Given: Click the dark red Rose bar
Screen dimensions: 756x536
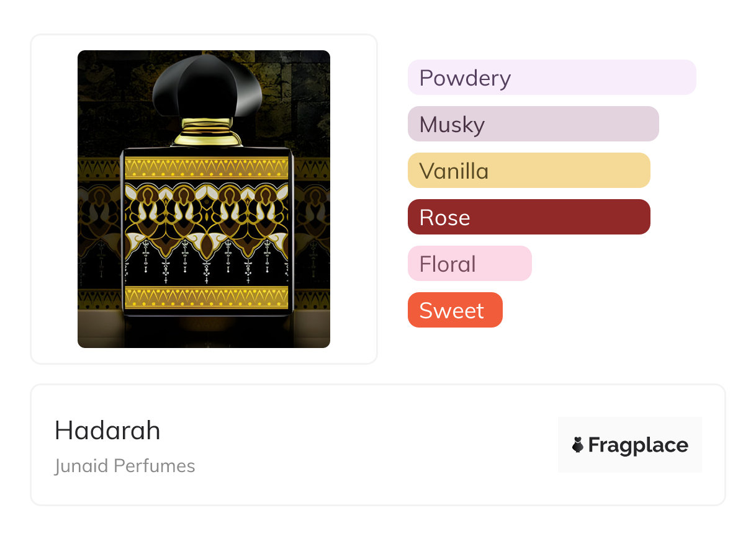Looking at the screenshot, I should coord(528,217).
